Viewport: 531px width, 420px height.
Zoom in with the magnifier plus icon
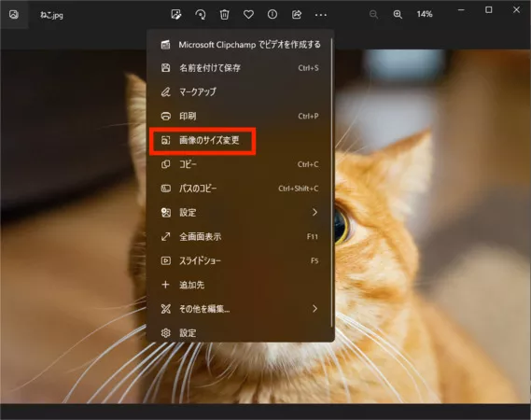pyautogui.click(x=398, y=14)
